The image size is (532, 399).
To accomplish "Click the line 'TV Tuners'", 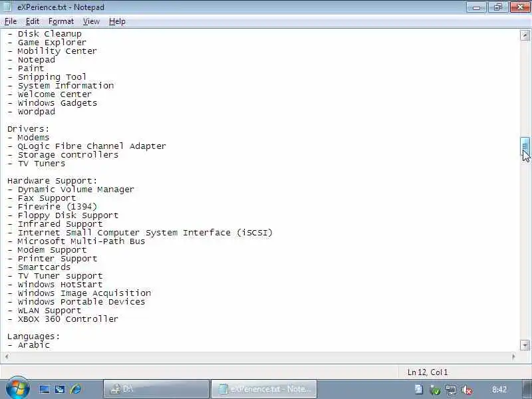I will coord(37,164).
